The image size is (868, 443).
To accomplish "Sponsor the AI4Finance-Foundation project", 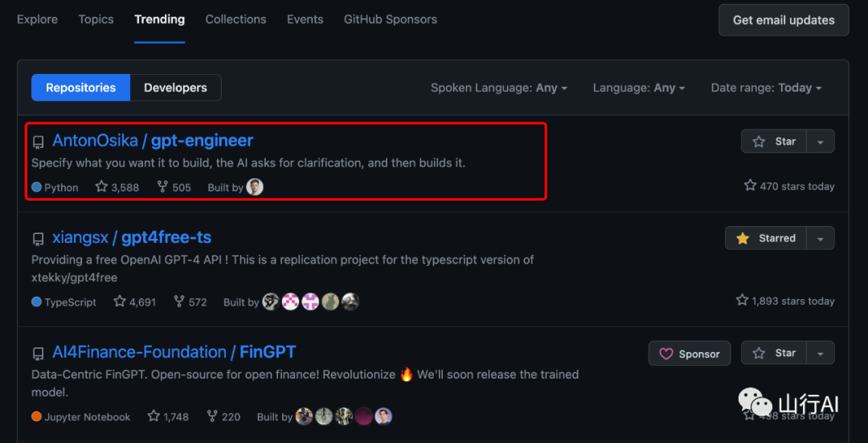I will point(690,354).
